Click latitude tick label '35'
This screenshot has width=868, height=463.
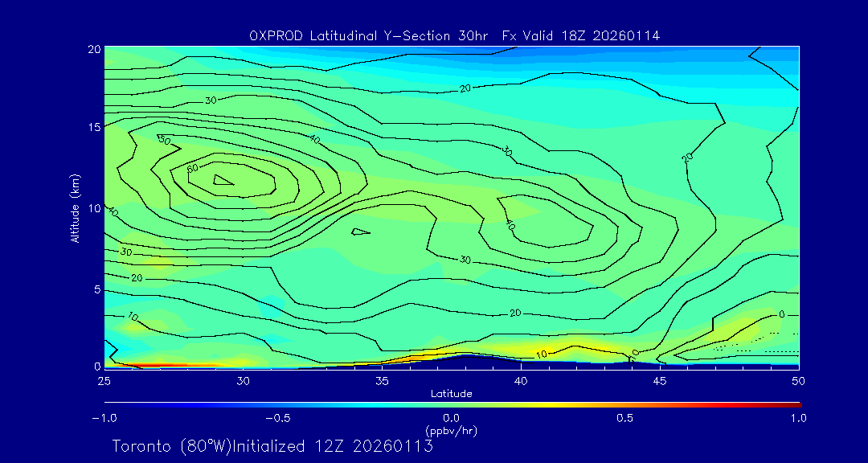[x=382, y=381]
